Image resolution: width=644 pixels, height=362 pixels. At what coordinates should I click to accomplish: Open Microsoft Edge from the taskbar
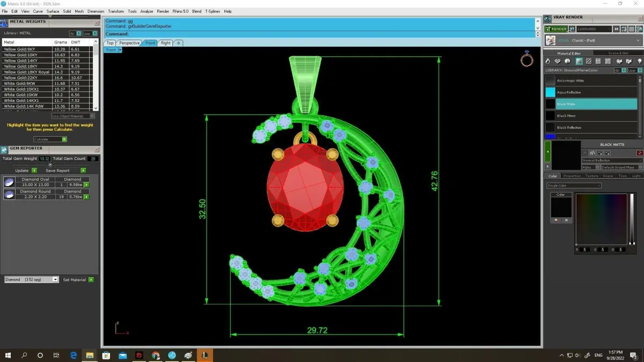[x=74, y=355]
